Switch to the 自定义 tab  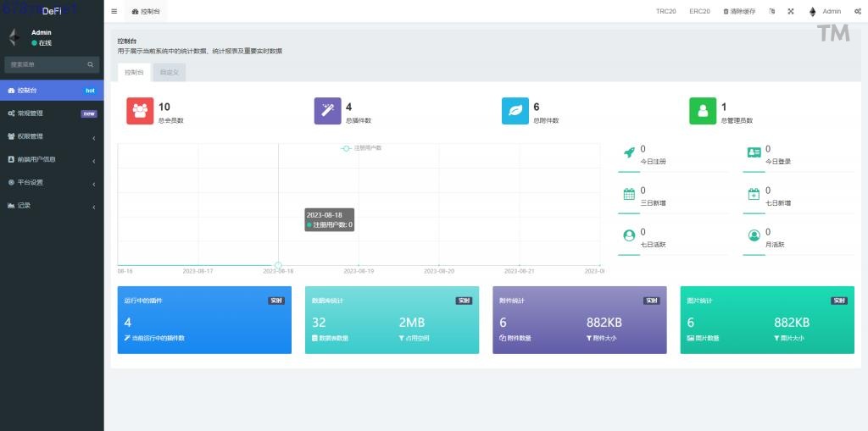click(x=169, y=73)
